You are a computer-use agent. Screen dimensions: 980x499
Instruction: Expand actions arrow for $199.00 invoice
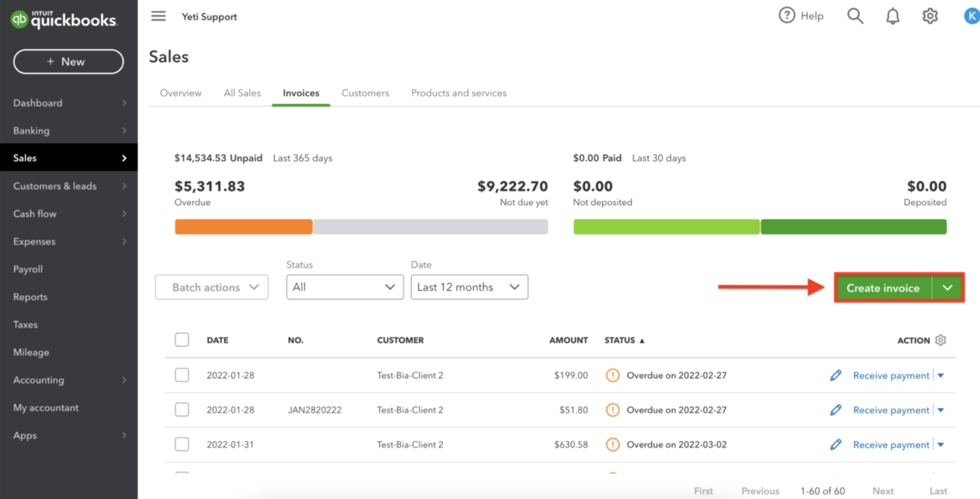point(940,376)
